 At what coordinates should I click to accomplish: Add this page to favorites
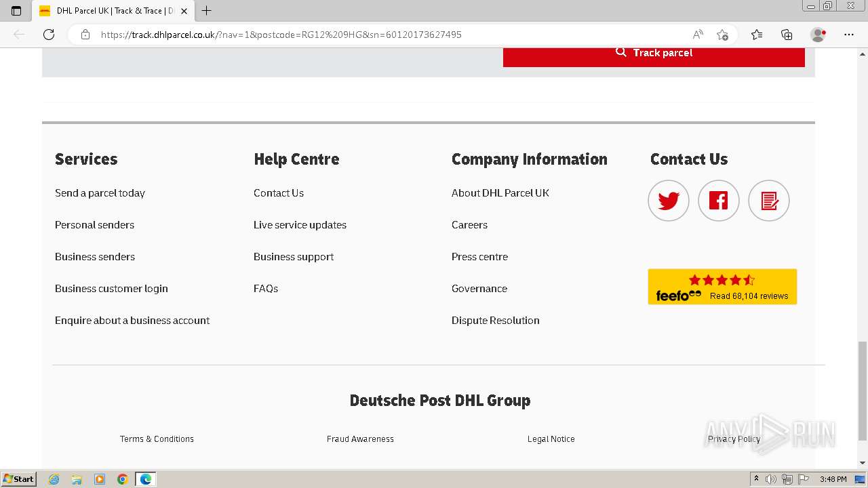722,35
